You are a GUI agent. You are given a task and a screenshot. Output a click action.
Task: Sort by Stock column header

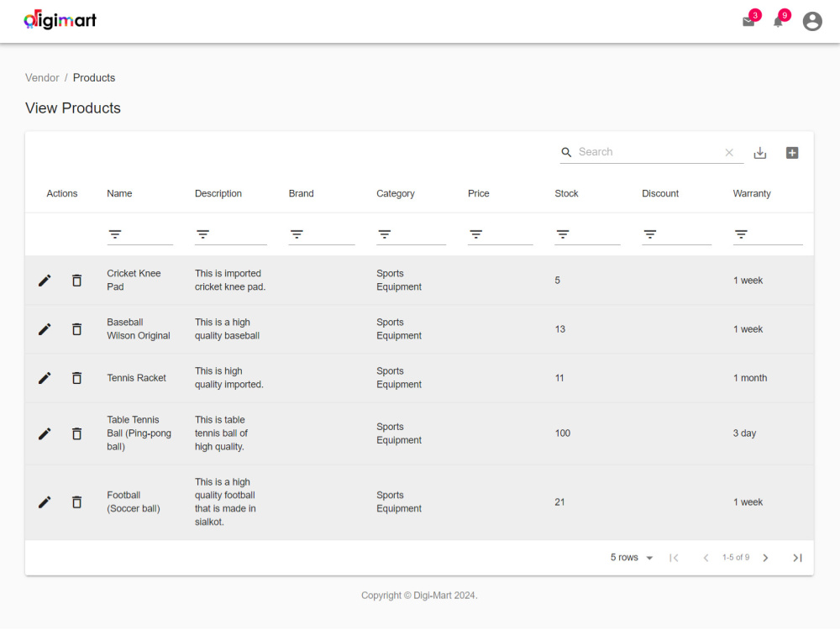coord(566,193)
